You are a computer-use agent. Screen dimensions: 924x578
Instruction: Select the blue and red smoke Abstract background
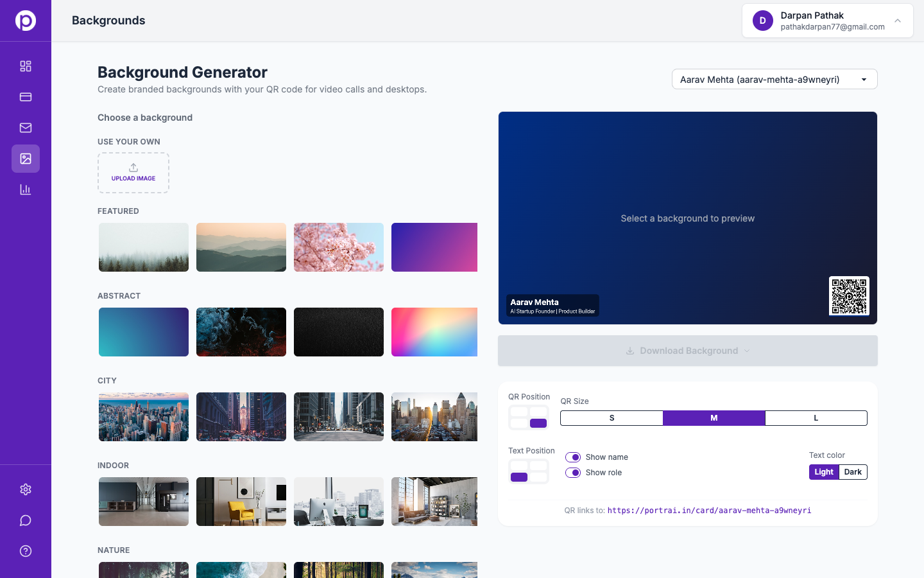point(241,332)
